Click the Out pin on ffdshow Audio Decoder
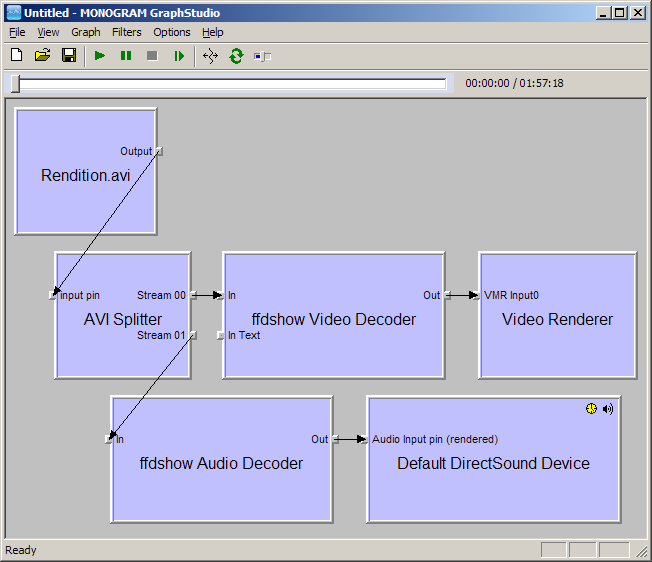This screenshot has height=562, width=652. [335, 439]
